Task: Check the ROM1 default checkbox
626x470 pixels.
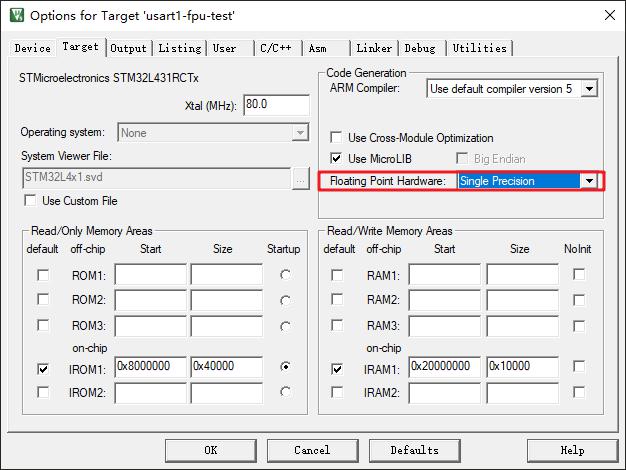Action: click(x=43, y=275)
